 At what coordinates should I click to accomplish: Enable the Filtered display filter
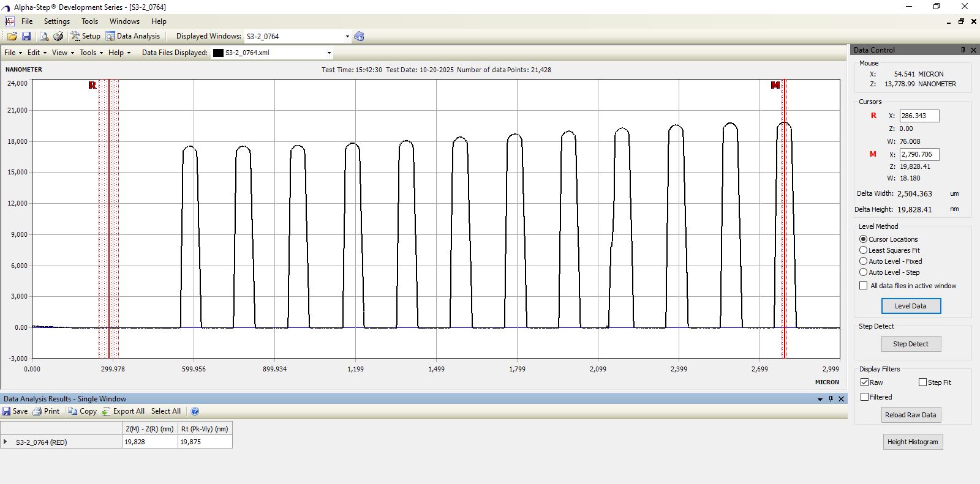coord(864,397)
